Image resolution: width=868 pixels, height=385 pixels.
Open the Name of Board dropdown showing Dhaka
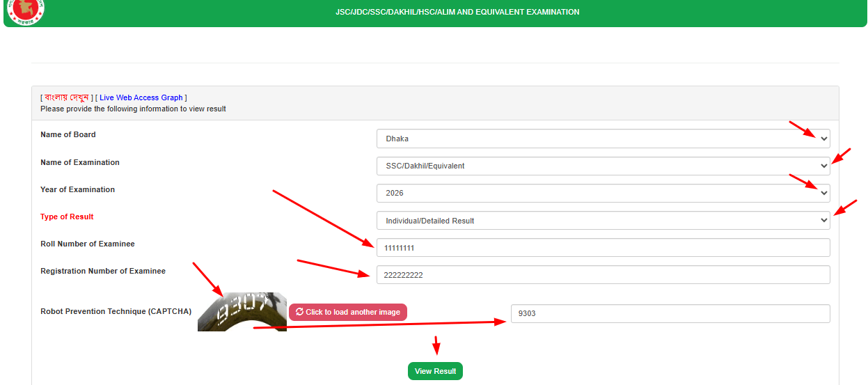603,139
